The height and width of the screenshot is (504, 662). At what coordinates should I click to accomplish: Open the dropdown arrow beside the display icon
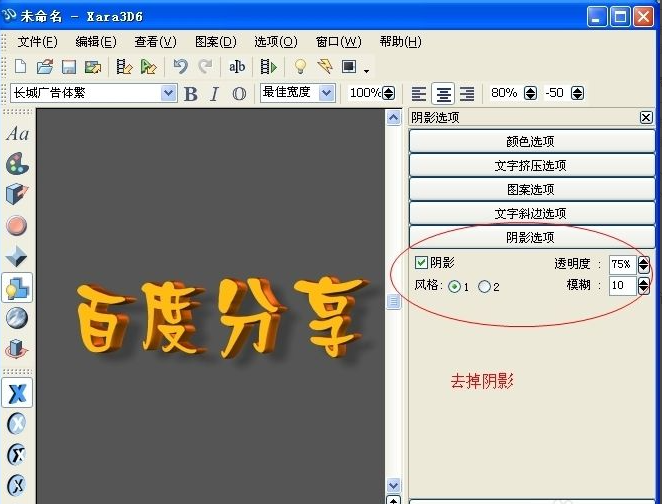[366, 70]
